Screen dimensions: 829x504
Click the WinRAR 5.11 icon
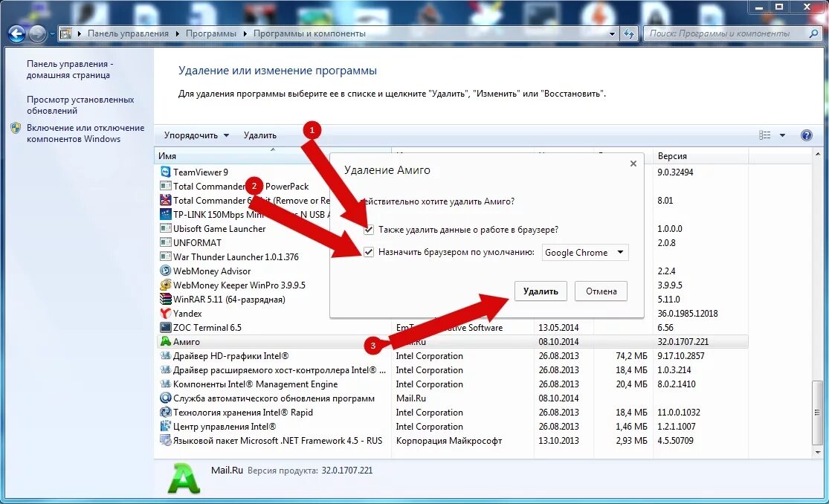pyautogui.click(x=166, y=299)
